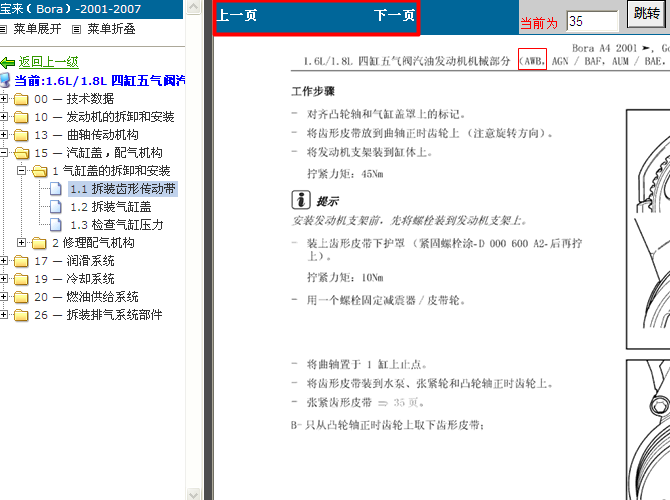Viewport: 670px width, 500px height.
Task: Expand the 19 冷却系统 node
Action: (3, 279)
